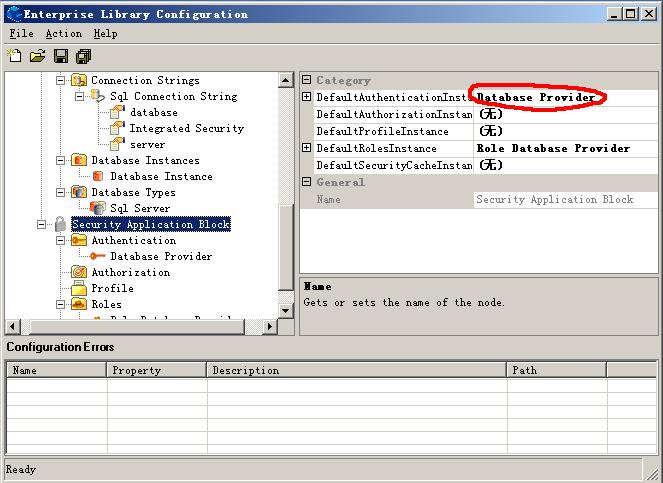Open the Action menu
The width and height of the screenshot is (663, 483).
(63, 33)
